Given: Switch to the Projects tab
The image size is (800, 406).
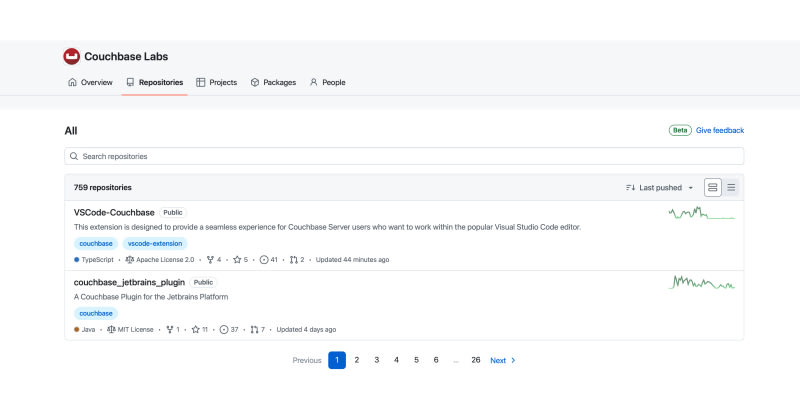Looking at the screenshot, I should click(217, 82).
